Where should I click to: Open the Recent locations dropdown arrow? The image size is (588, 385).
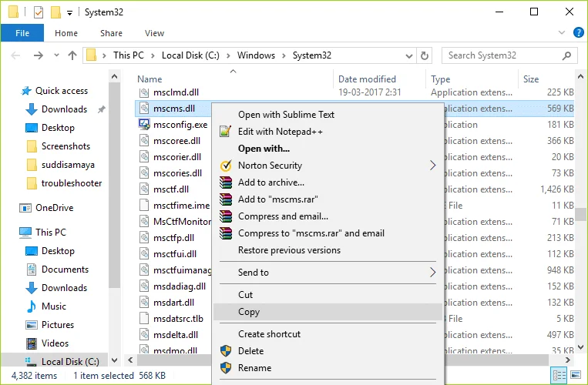pyautogui.click(x=56, y=55)
